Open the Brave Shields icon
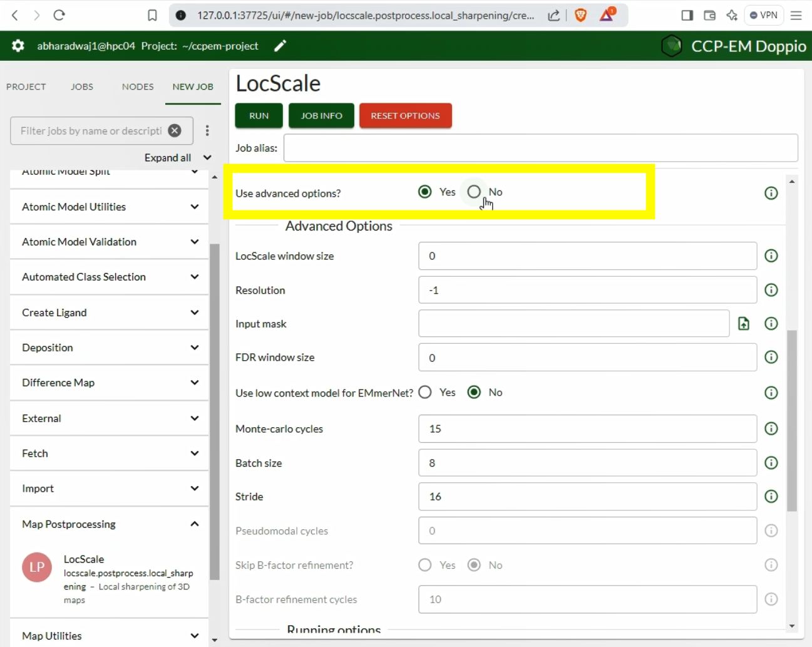 click(x=580, y=15)
